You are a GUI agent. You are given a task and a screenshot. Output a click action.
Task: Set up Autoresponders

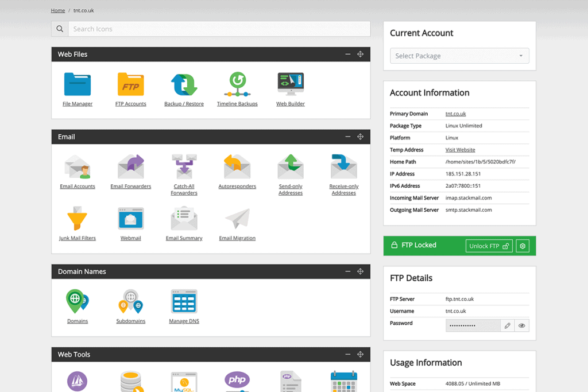coord(237,168)
